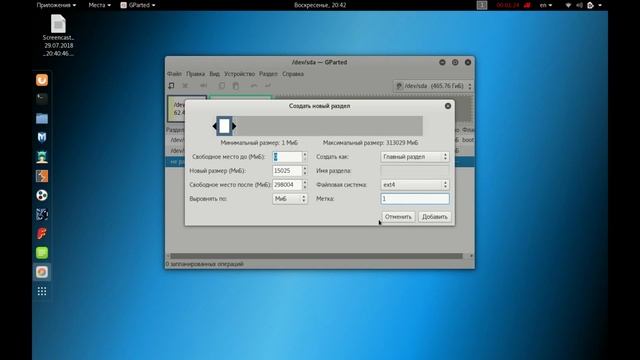Click the 'Свободное место до' input field
This screenshot has height=360, width=640.
point(287,157)
